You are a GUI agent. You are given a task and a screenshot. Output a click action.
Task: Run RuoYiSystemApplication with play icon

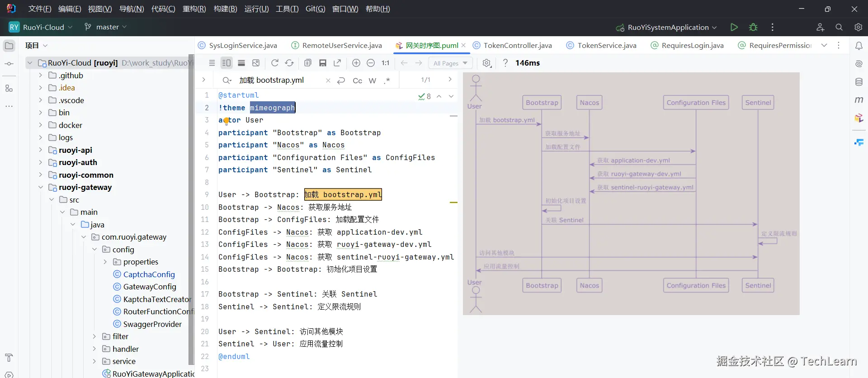(x=734, y=27)
